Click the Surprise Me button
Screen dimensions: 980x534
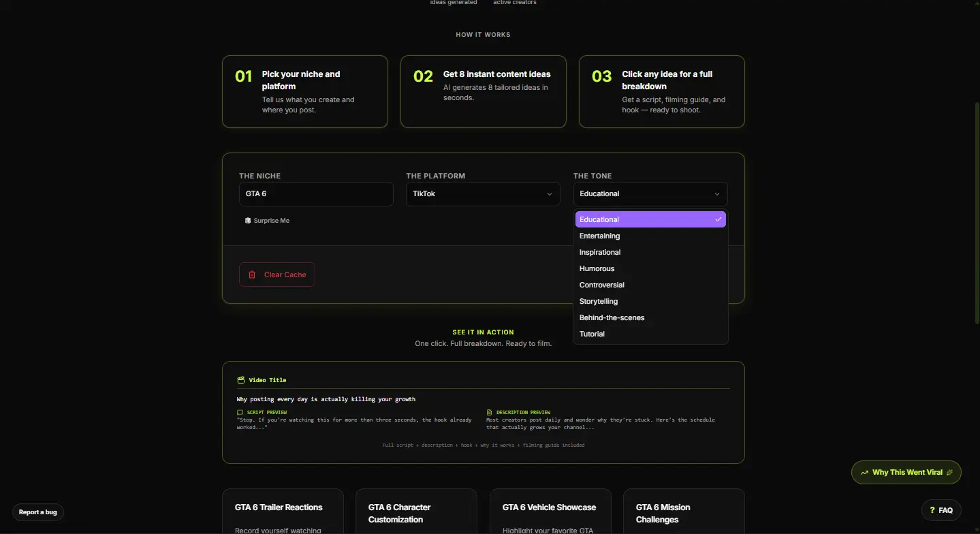click(267, 221)
